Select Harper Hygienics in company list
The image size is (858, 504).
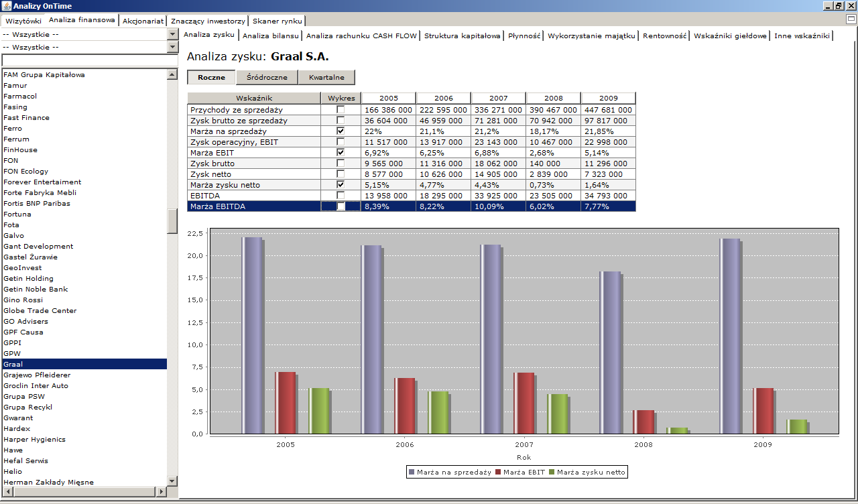click(84, 439)
